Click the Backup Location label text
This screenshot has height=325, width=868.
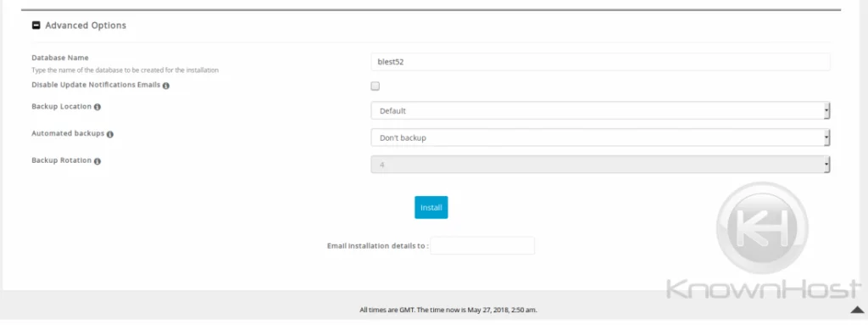[61, 106]
